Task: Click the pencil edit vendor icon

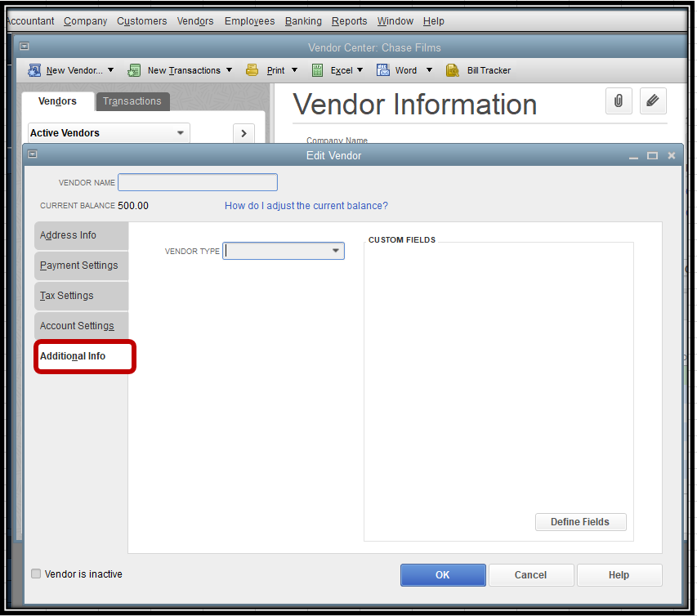Action: [652, 101]
